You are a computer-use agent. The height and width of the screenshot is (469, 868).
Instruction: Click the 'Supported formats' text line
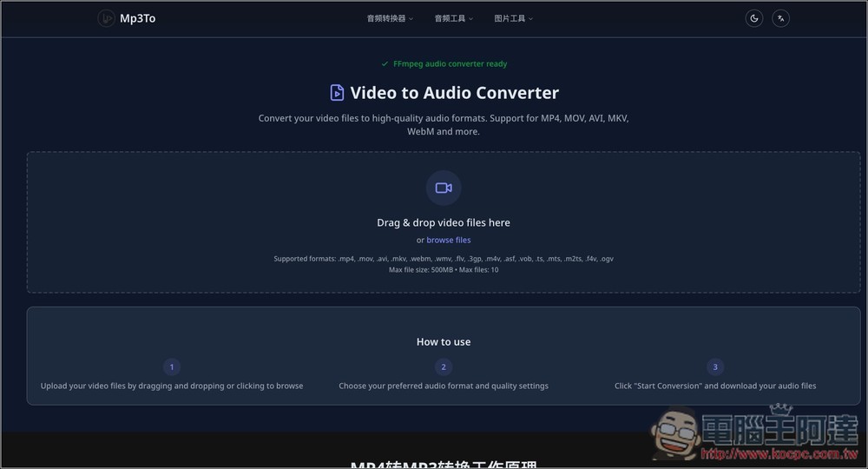click(444, 259)
